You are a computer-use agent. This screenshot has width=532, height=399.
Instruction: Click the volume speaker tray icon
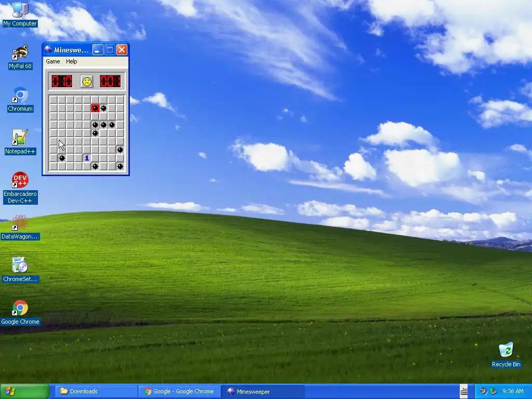tap(483, 391)
